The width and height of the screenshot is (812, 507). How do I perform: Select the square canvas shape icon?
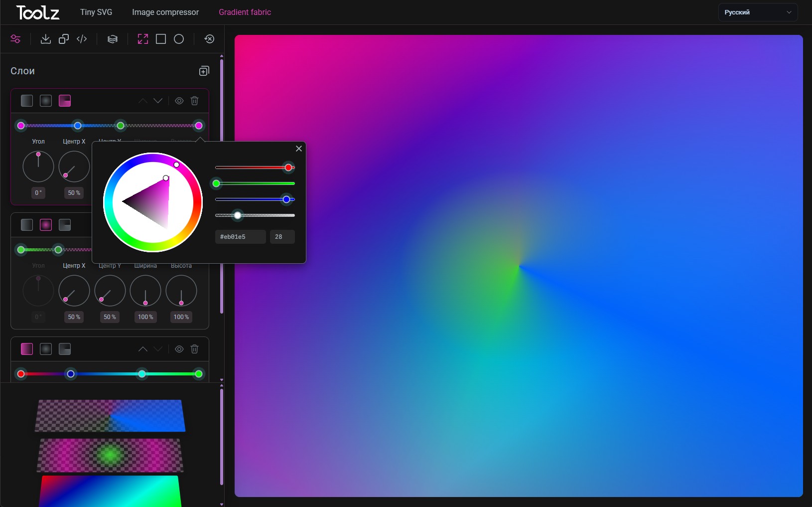[161, 39]
